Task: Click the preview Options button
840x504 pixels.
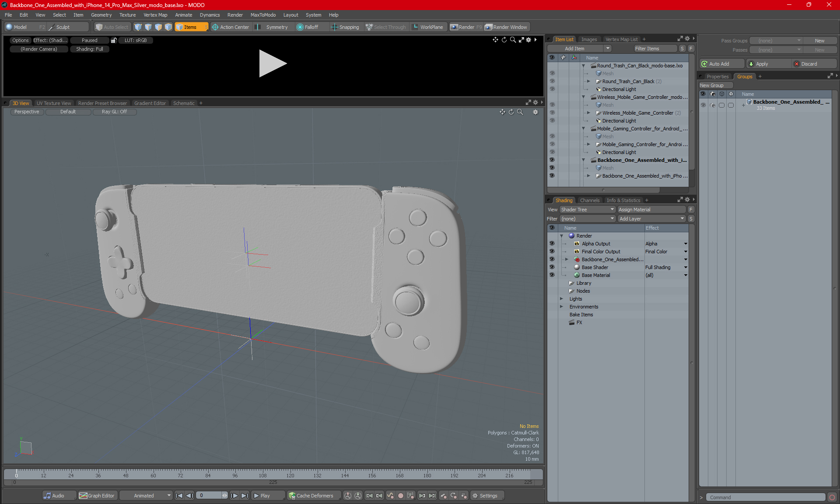Action: click(x=20, y=40)
